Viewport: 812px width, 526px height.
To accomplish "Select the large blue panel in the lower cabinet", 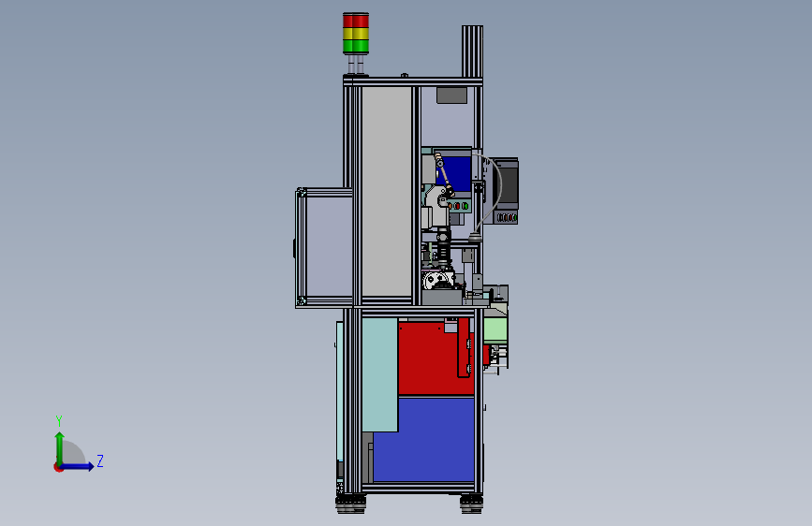I will point(423,440).
